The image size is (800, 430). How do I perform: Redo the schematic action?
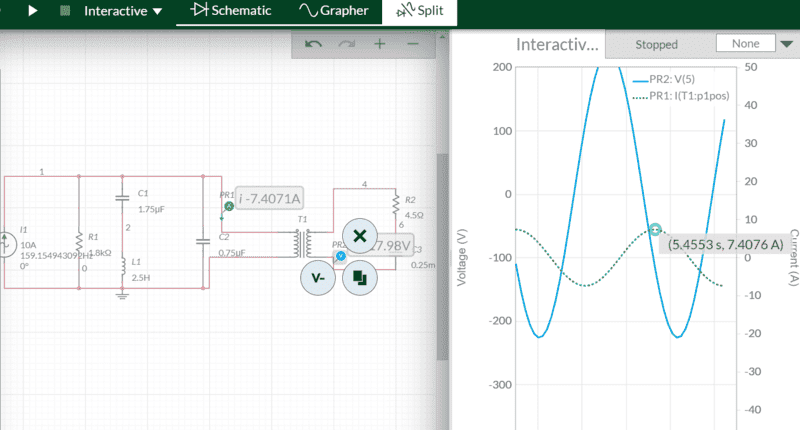pos(347,44)
